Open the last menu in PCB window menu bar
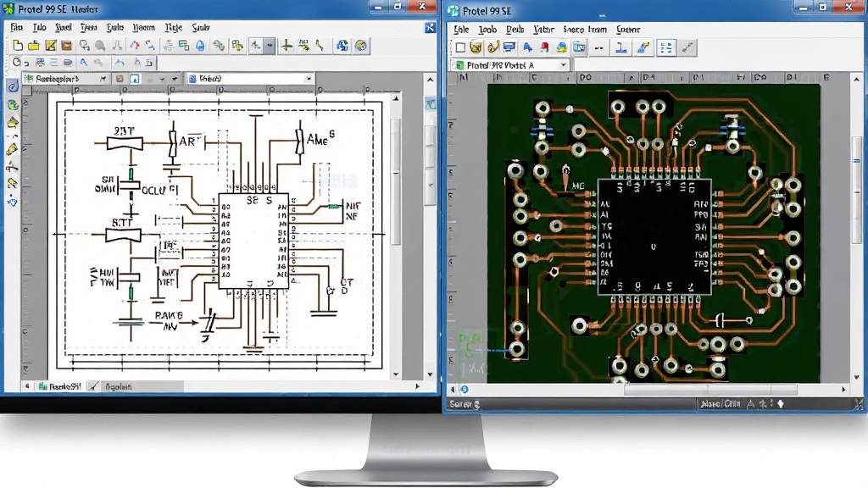The image size is (868, 488). (628, 30)
